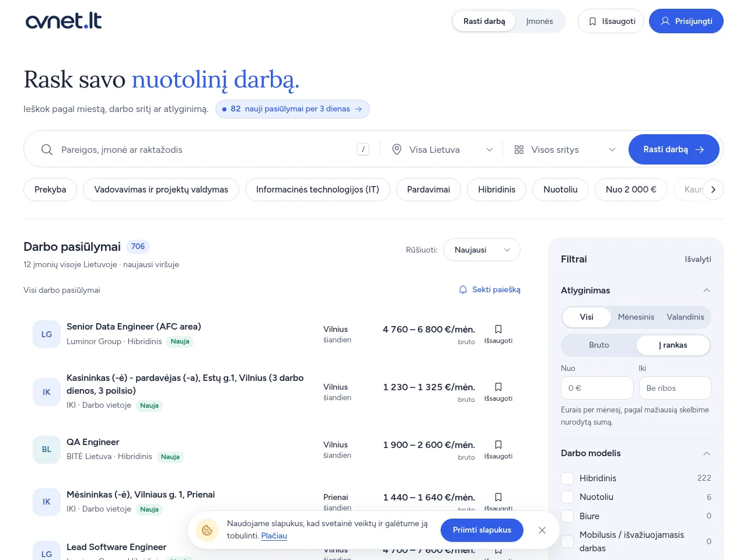747x560 pixels.
Task: Click the user icon in Prisijungti button
Action: pyautogui.click(x=665, y=21)
